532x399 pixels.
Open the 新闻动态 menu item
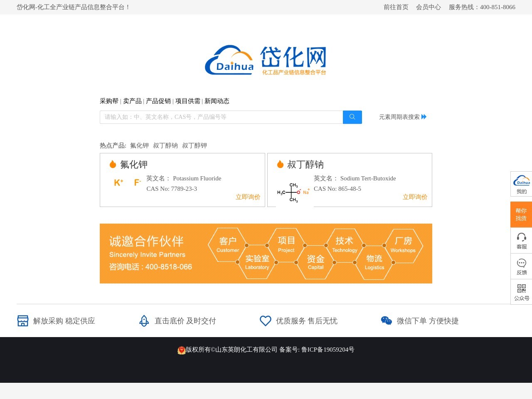click(217, 101)
